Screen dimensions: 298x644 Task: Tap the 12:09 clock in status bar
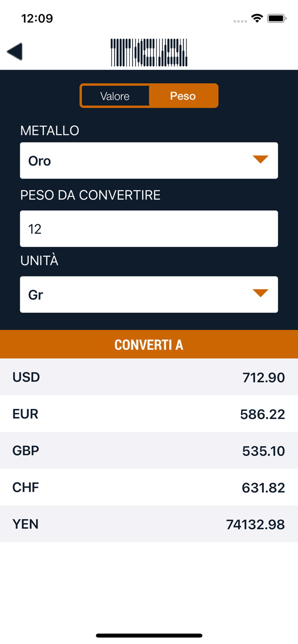37,18
